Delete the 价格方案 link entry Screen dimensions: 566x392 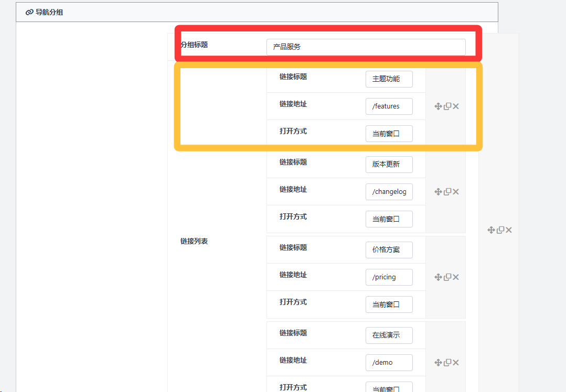[456, 277]
